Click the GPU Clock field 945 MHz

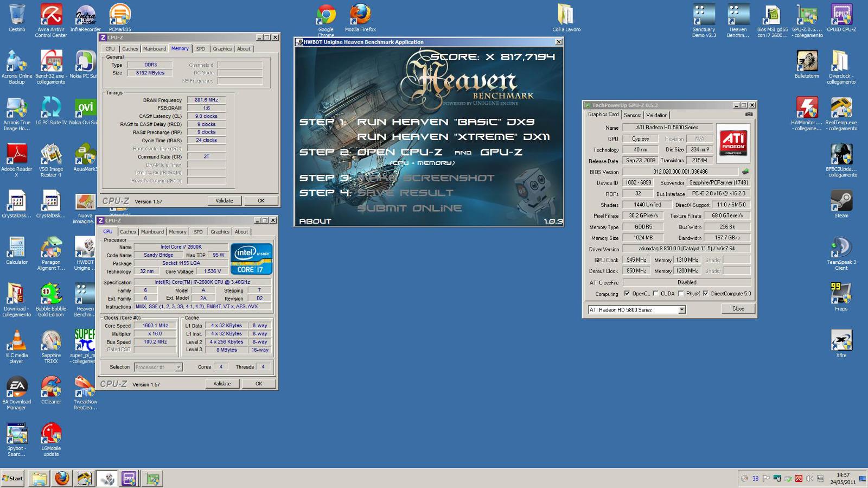(636, 260)
